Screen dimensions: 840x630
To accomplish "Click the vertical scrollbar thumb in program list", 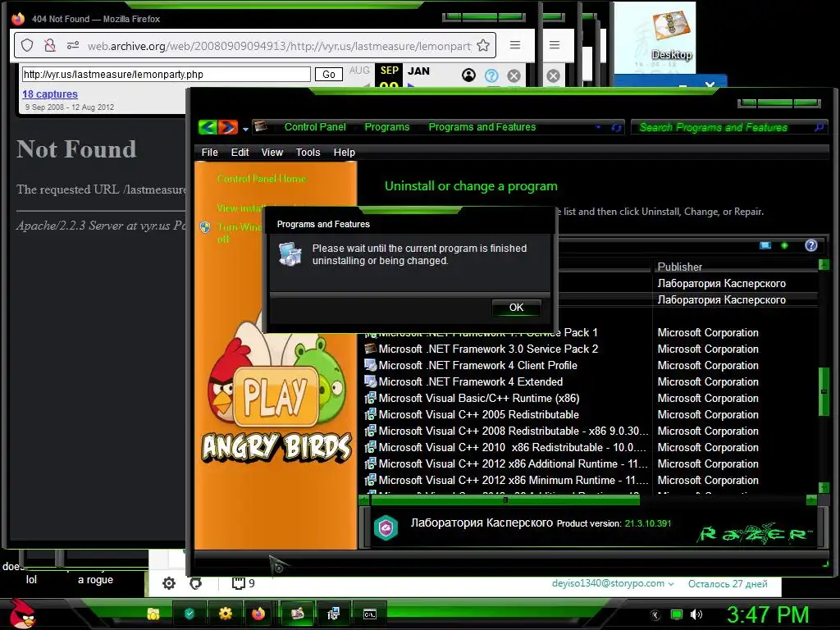I will 824,391.
